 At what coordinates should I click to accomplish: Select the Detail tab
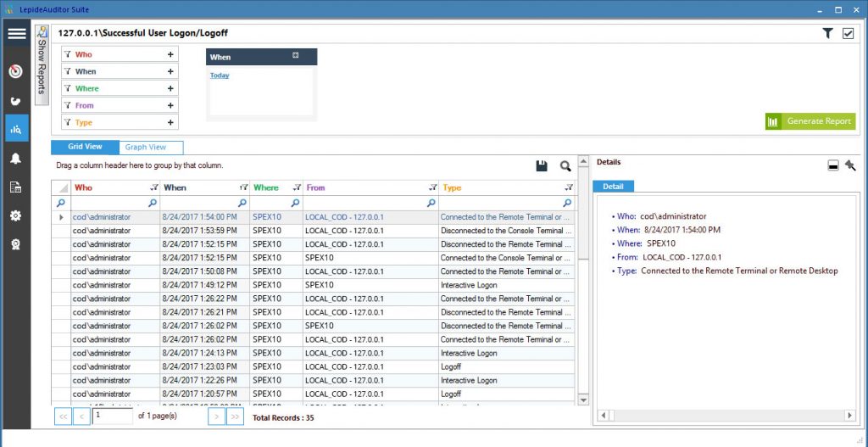coord(613,187)
